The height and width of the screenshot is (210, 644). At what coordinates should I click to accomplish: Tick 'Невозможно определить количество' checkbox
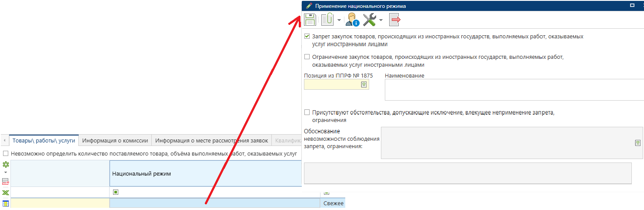6,154
